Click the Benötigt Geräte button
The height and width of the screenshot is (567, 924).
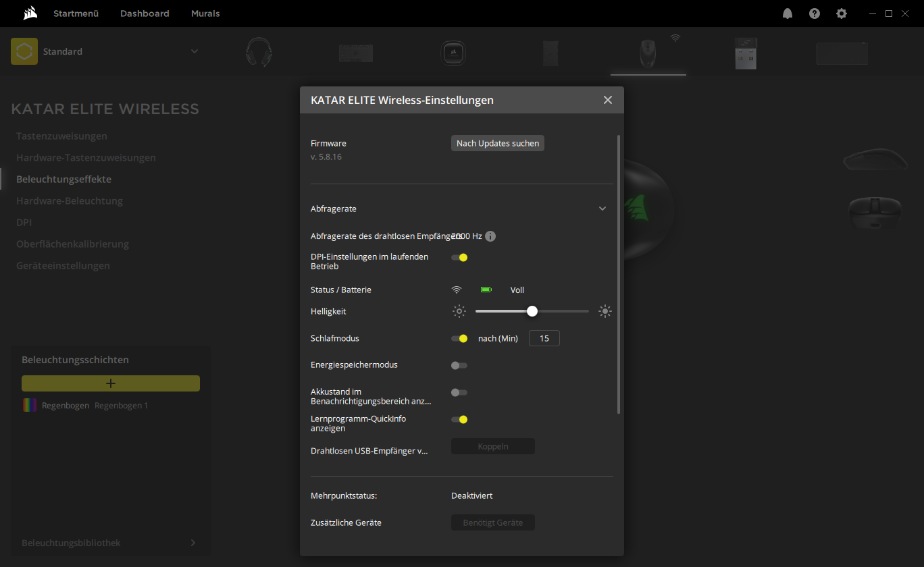pyautogui.click(x=493, y=522)
